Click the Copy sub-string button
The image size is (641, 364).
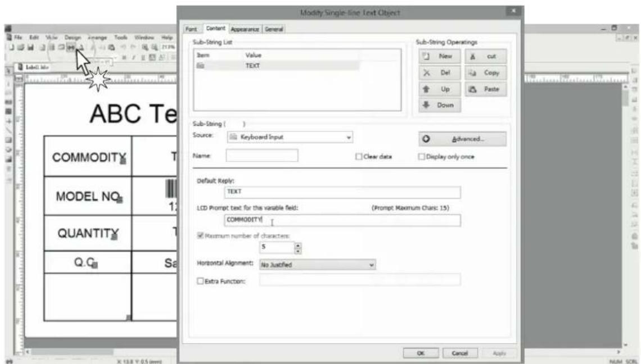[x=485, y=72]
